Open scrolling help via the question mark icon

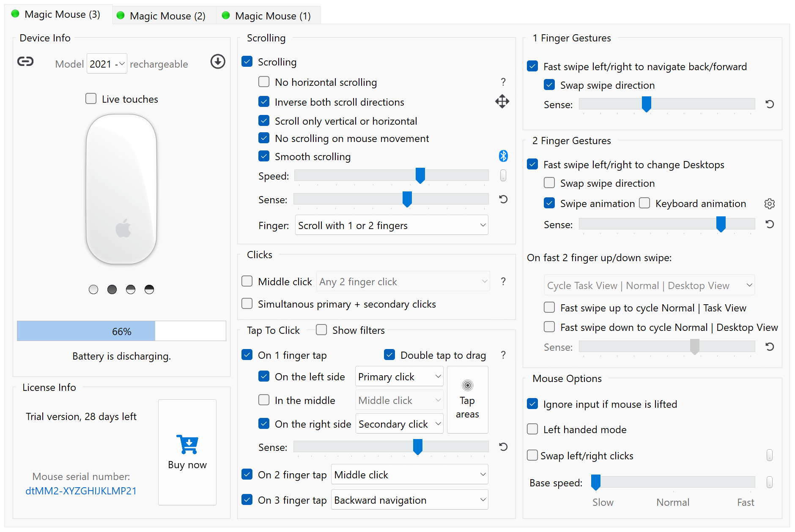click(503, 82)
